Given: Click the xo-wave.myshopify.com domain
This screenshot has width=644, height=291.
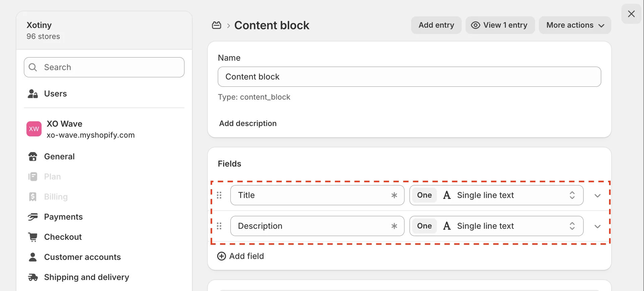Looking at the screenshot, I should point(91,135).
